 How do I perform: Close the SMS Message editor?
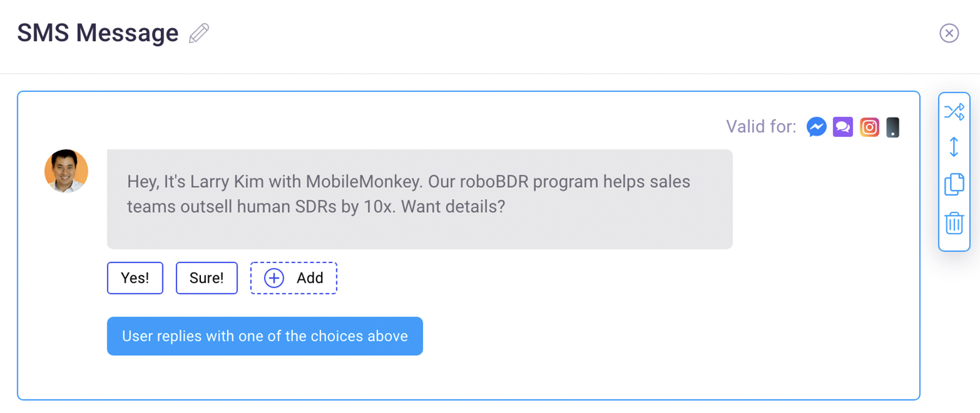coord(949,33)
